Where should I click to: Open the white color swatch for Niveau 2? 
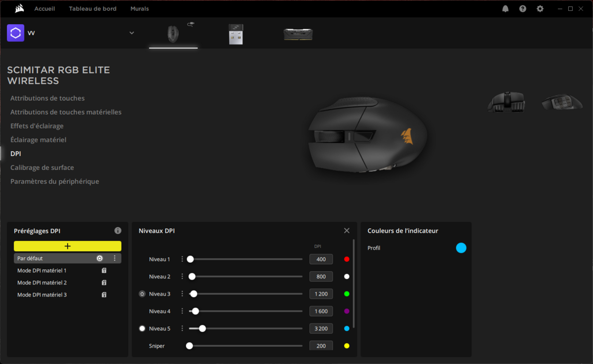tap(346, 277)
